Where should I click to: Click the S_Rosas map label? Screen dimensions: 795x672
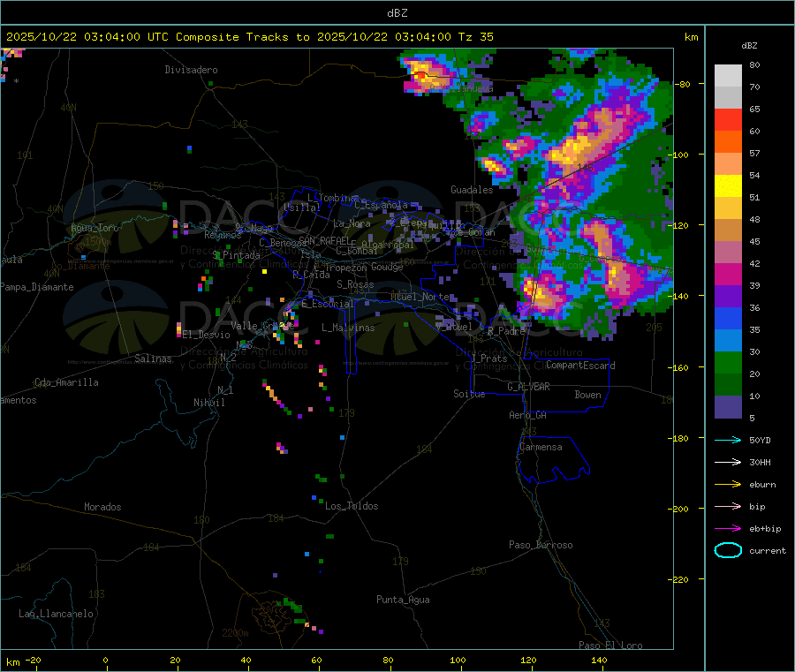tap(355, 285)
